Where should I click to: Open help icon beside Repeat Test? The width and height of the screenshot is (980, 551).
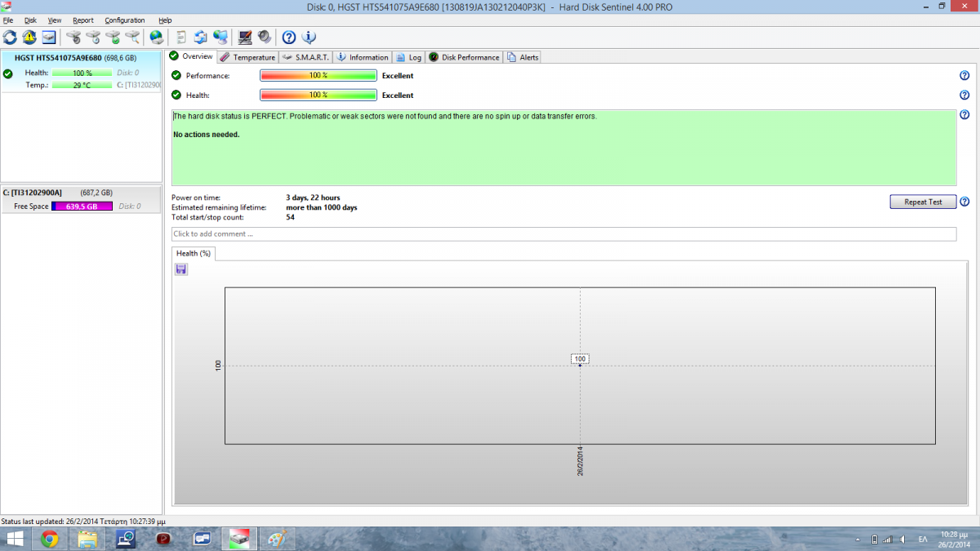[x=964, y=202]
